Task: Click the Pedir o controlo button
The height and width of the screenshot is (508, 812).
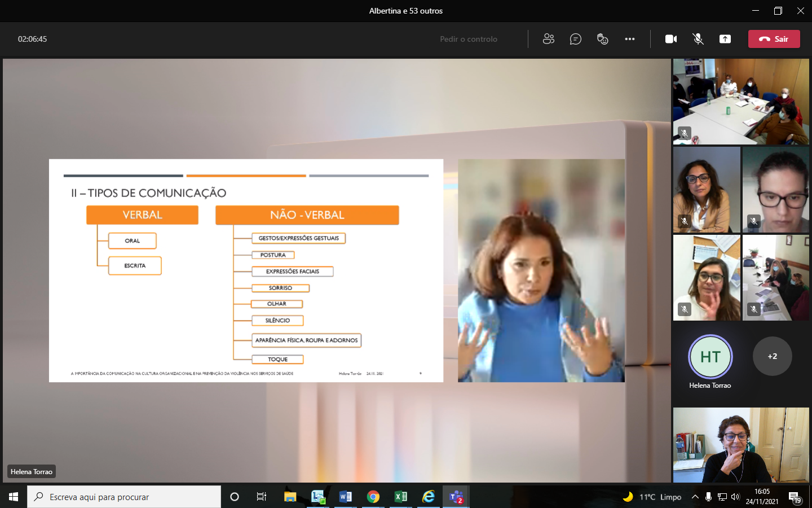Action: pos(469,39)
